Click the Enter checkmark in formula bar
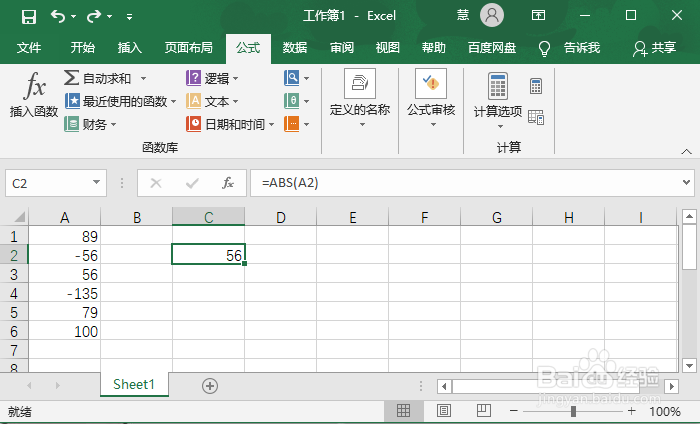 (192, 183)
